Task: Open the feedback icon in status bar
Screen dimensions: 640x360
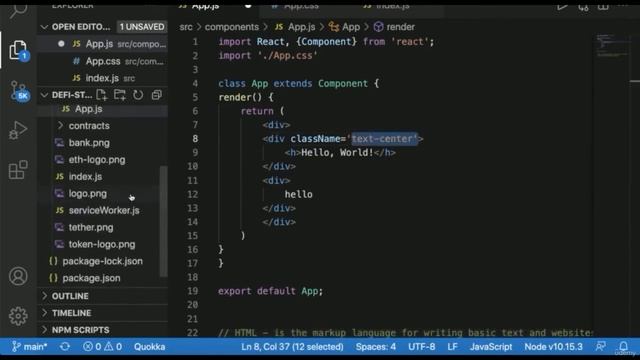Action: pos(600,347)
